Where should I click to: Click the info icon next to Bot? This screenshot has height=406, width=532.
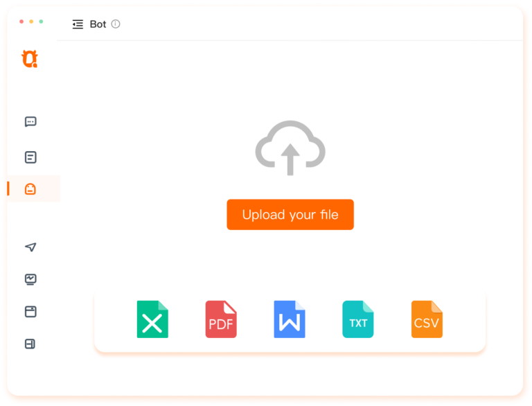(116, 24)
